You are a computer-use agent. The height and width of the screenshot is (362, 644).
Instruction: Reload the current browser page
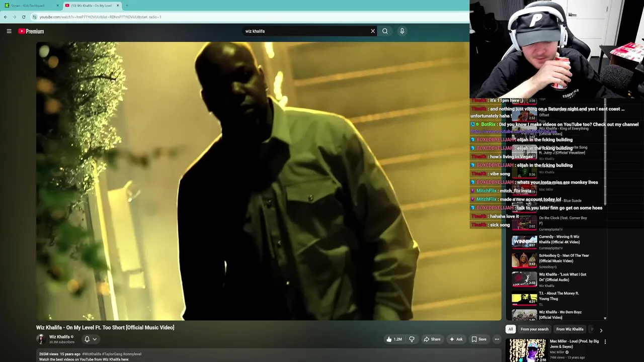[x=24, y=17]
